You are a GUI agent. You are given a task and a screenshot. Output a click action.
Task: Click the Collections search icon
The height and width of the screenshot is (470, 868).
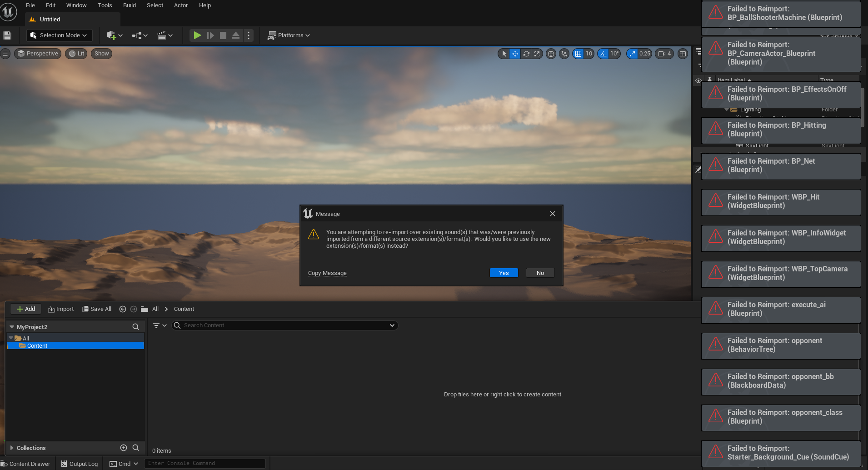tap(135, 448)
